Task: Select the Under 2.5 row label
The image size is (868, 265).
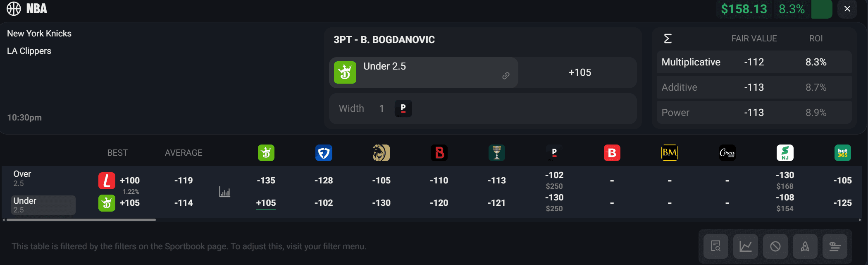Action: point(43,205)
